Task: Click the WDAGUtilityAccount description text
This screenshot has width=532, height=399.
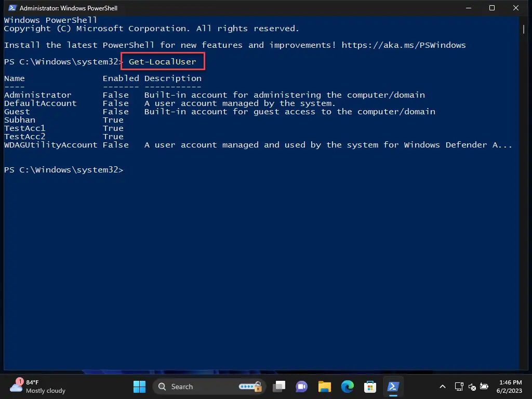Action: 328,145
